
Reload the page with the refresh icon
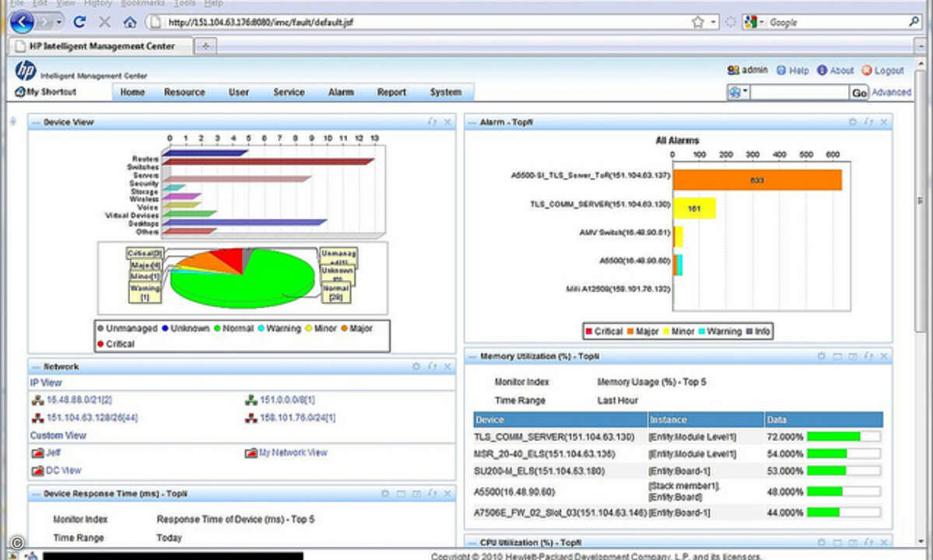(79, 22)
